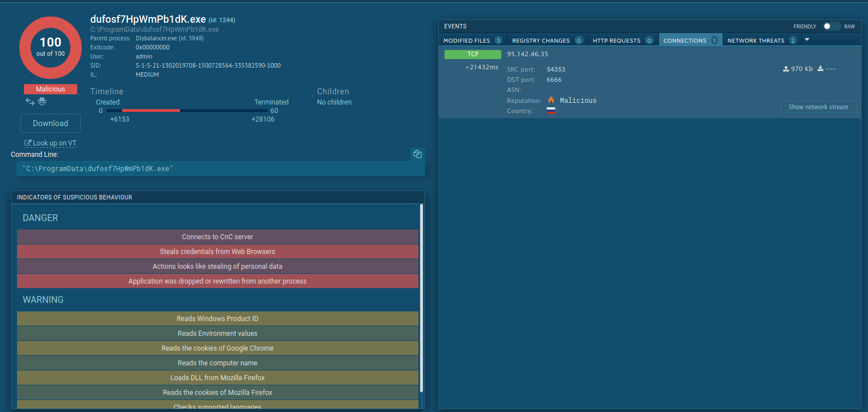This screenshot has height=412, width=868.
Task: Open the Look up on VT link
Action: click(54, 143)
